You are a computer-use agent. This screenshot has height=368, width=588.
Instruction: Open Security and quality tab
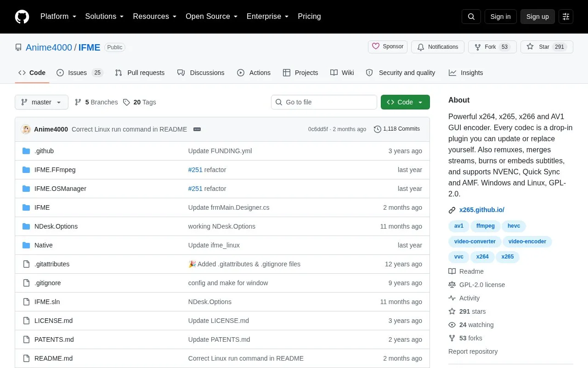tap(401, 73)
